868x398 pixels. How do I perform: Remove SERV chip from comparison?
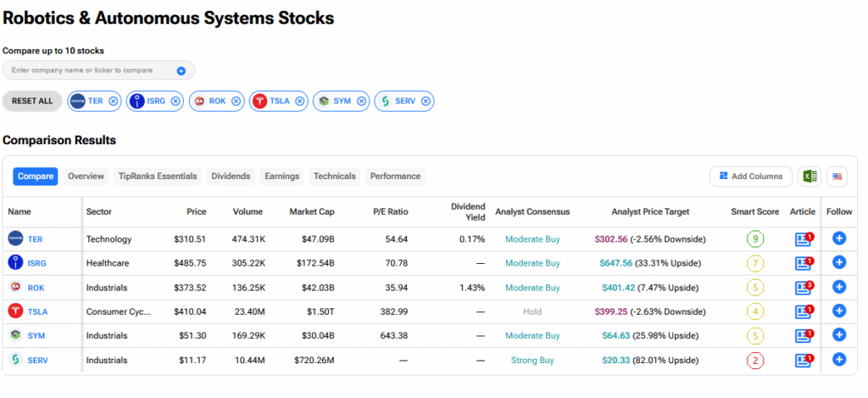pyautogui.click(x=426, y=101)
